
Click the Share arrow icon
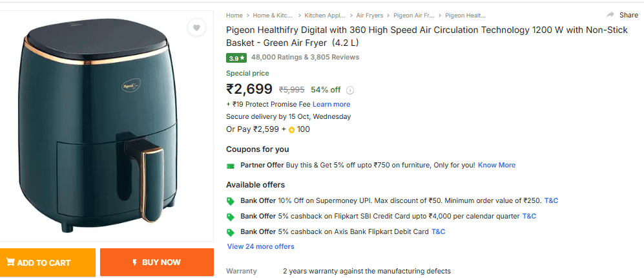tap(610, 15)
